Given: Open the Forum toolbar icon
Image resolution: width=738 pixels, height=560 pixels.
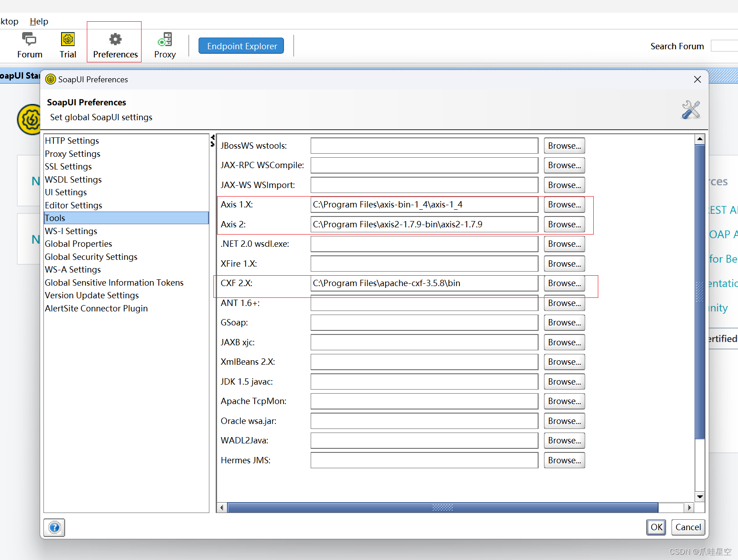Looking at the screenshot, I should tap(29, 45).
